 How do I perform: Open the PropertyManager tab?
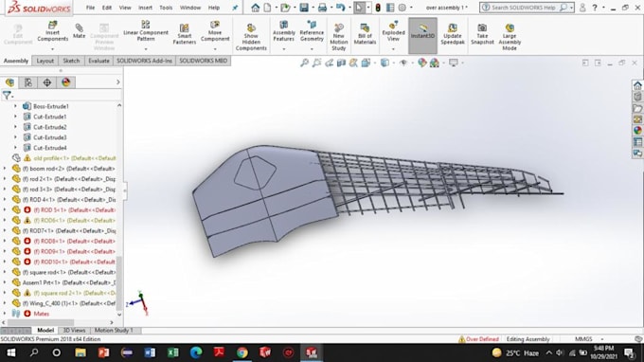click(27, 82)
